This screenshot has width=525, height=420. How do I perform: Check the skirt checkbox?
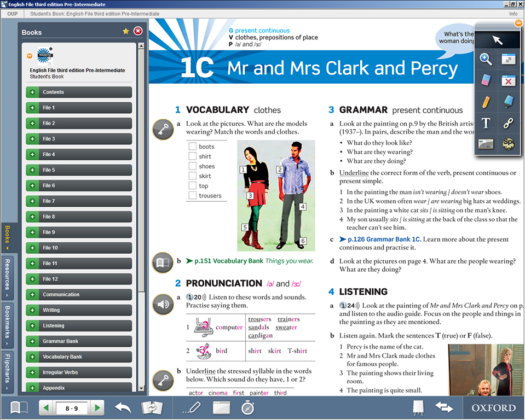192,176
